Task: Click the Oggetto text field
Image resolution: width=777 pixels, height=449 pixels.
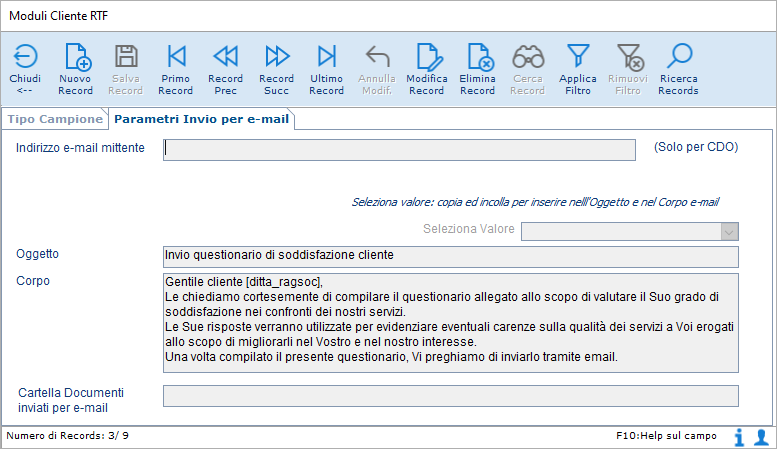Action: coord(450,257)
